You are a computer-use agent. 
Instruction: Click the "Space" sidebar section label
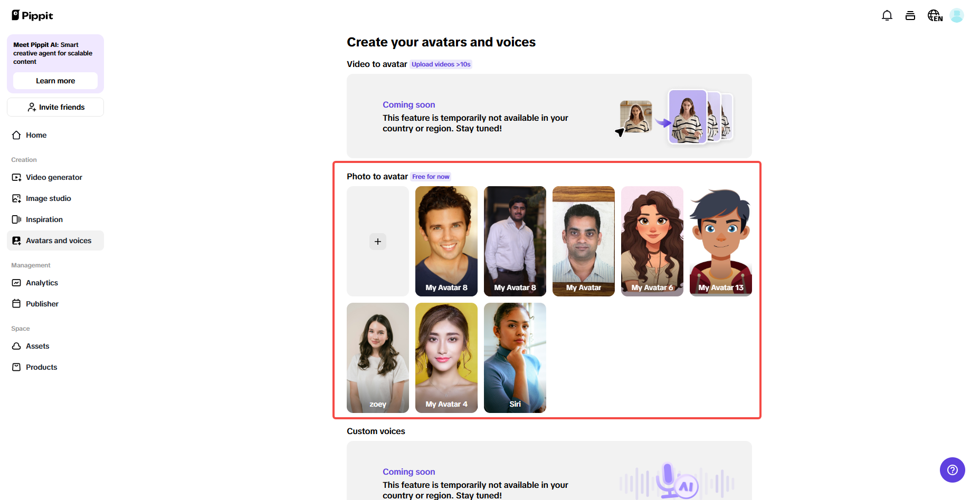[21, 329]
